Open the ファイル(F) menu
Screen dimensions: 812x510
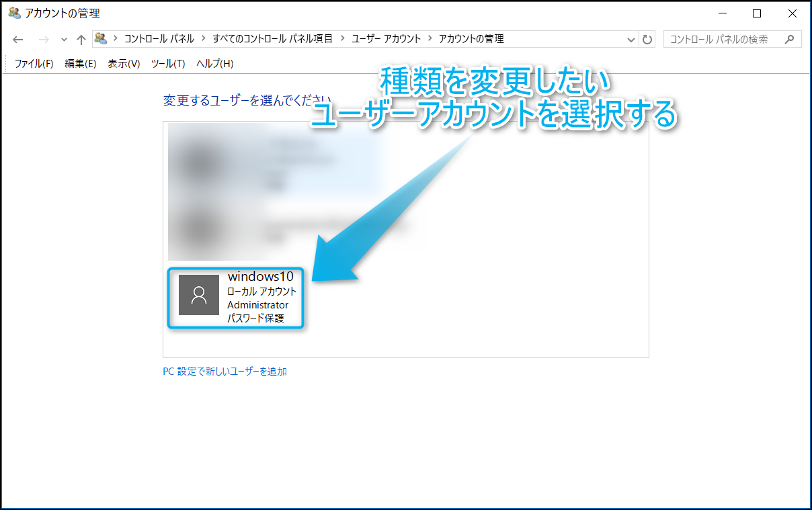(34, 64)
